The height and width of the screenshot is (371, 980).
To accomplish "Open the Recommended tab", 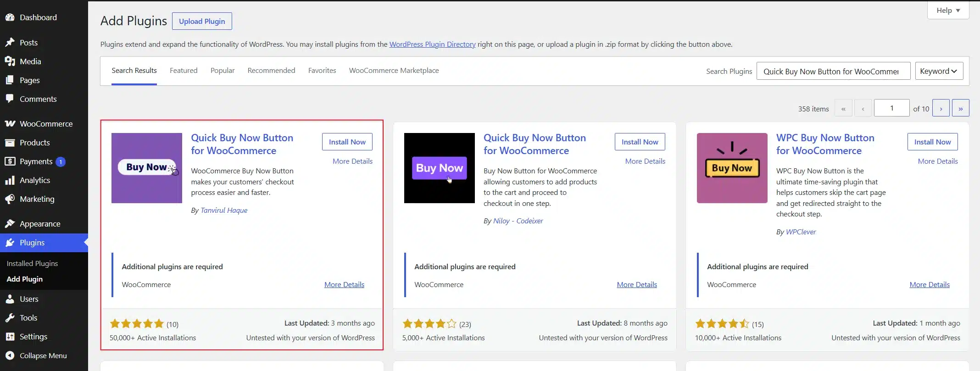I will tap(271, 71).
